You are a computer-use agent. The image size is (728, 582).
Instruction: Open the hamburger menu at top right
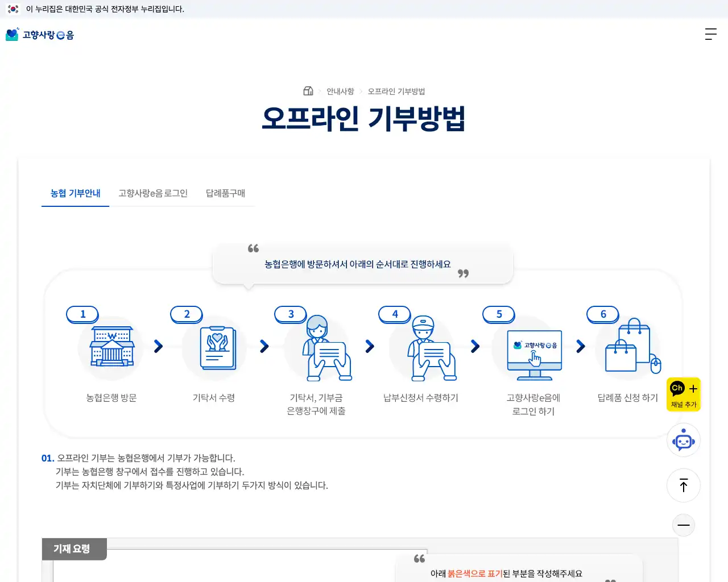click(711, 34)
